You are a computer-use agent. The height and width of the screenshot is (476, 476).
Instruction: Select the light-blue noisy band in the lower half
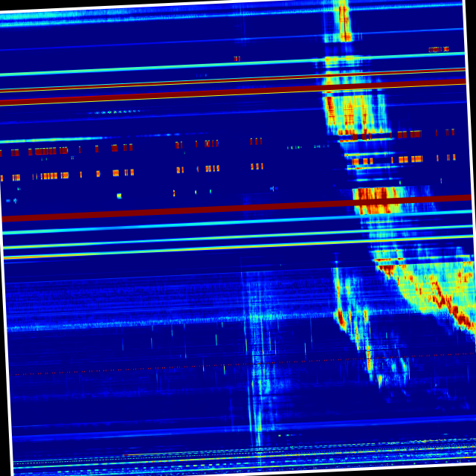(x=149, y=322)
